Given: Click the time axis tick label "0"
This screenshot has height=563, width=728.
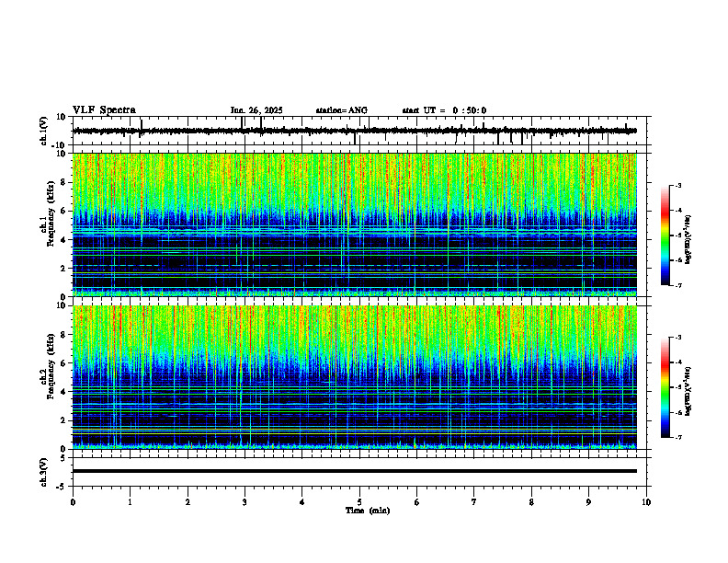Looking at the screenshot, I should click(x=73, y=502).
